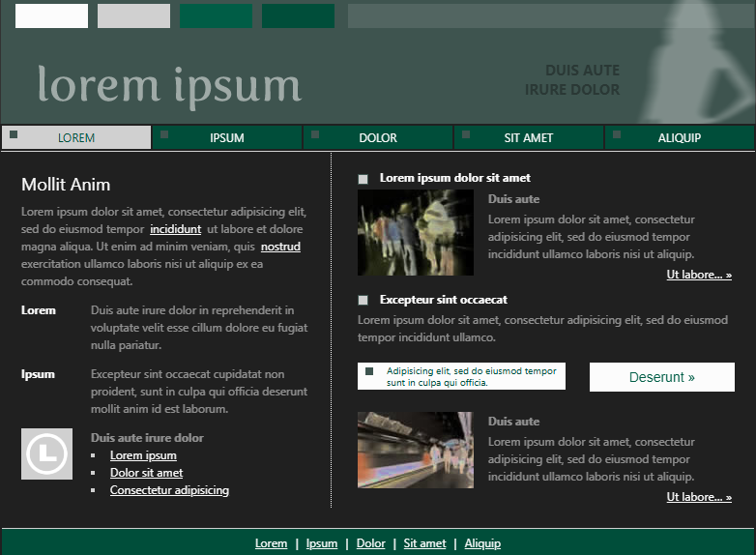Click the clock icon beside Duis aute list

click(x=46, y=453)
